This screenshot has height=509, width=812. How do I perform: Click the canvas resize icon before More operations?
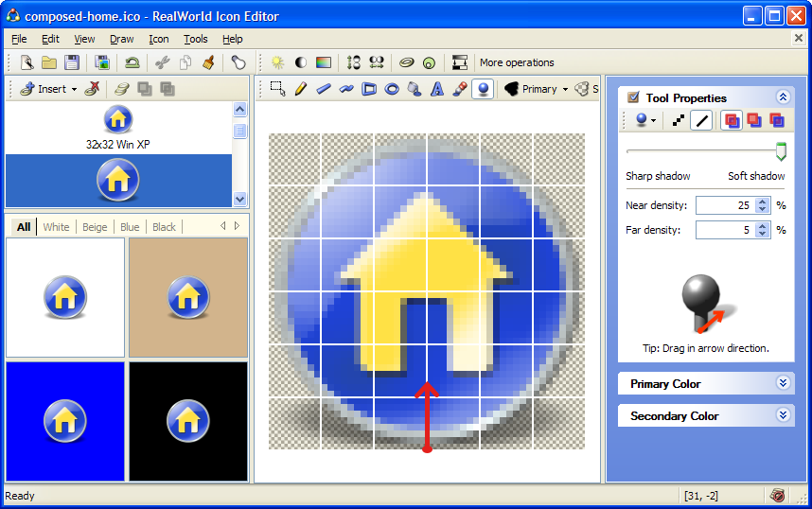(x=459, y=62)
